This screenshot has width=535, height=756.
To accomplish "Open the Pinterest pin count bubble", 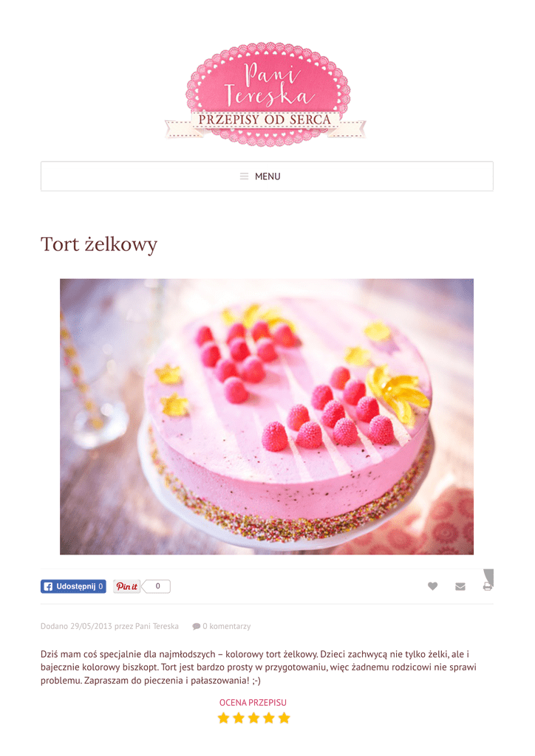I will 157,587.
